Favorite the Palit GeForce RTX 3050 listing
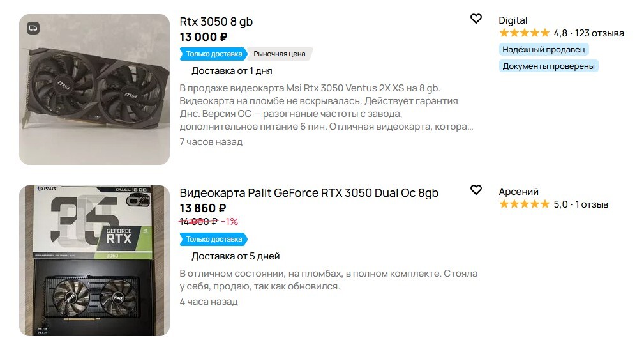The height and width of the screenshot is (347, 644). pyautogui.click(x=476, y=190)
